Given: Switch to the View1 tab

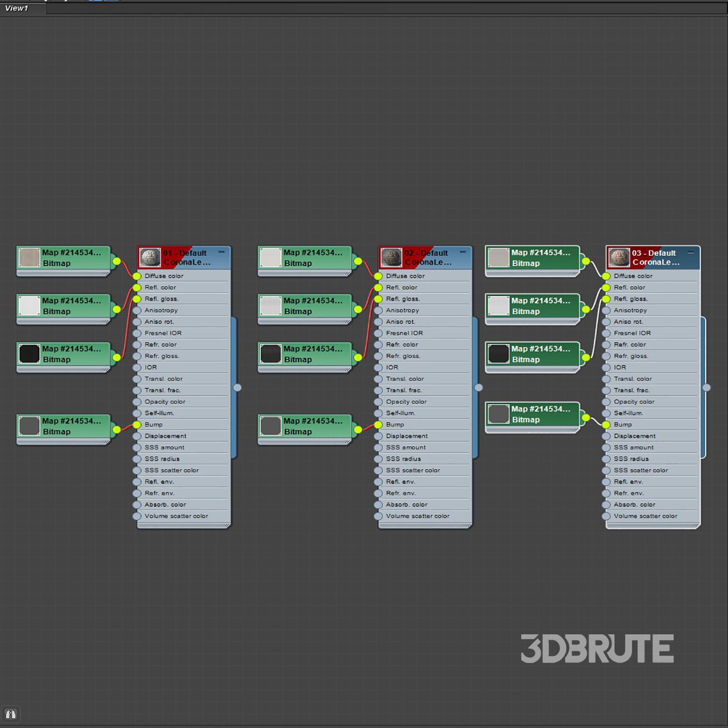Looking at the screenshot, I should click(x=17, y=8).
